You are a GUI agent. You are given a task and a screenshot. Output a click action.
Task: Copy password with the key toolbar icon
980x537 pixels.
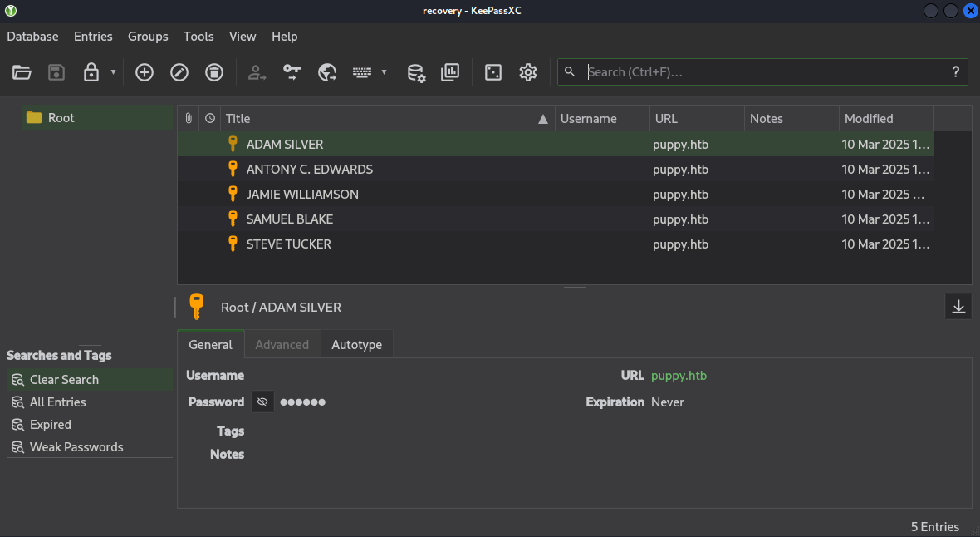pyautogui.click(x=292, y=72)
